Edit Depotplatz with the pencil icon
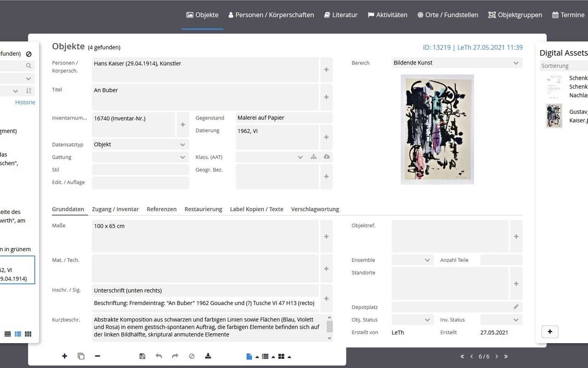The height and width of the screenshot is (368, 588). click(516, 307)
